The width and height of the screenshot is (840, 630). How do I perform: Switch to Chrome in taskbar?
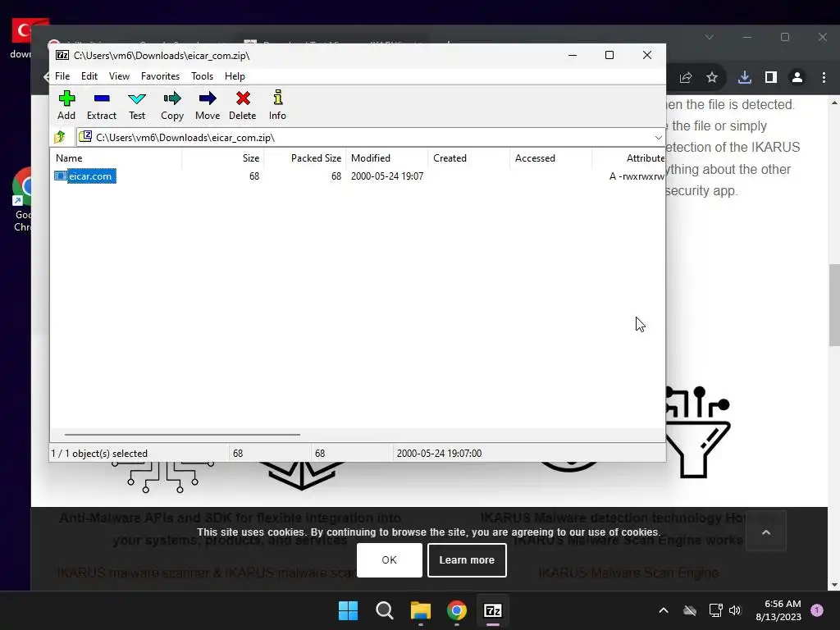pos(456,610)
